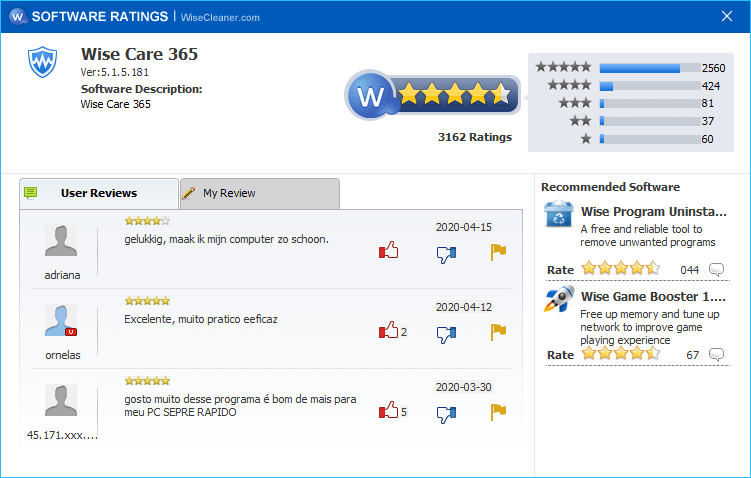Viewport: 751px width, 478px height.
Task: Flag adriana's review as inappropriate
Action: pos(498,252)
